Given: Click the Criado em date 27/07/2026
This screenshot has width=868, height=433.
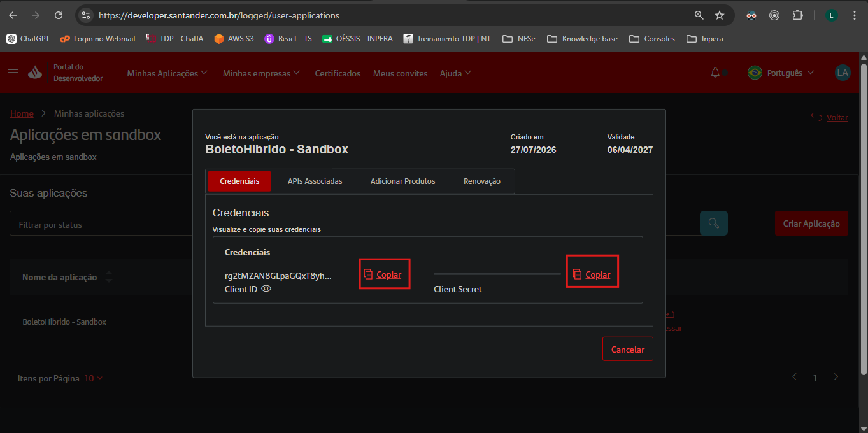Looking at the screenshot, I should pyautogui.click(x=534, y=150).
